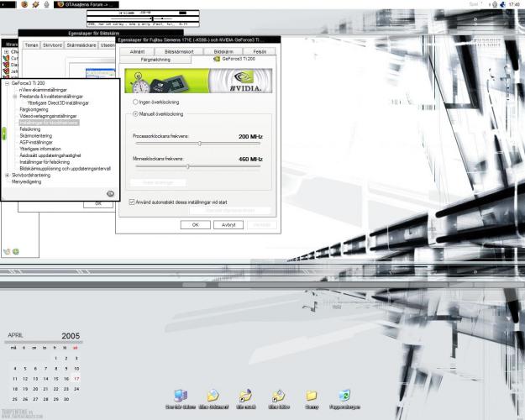Open the Papperskorgen recycle bin icon

pos(344,396)
